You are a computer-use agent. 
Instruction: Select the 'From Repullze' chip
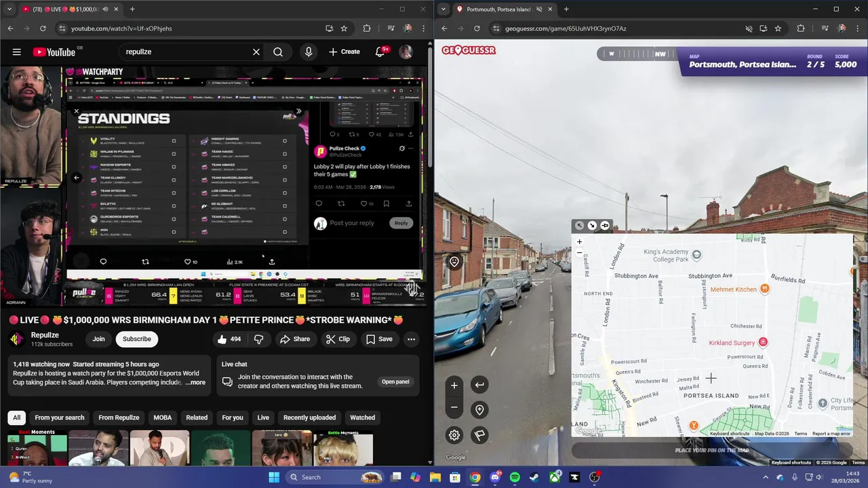pos(119,418)
